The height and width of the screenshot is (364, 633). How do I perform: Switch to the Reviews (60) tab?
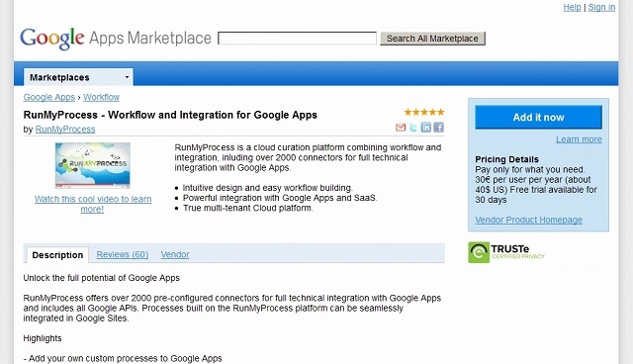tap(123, 254)
